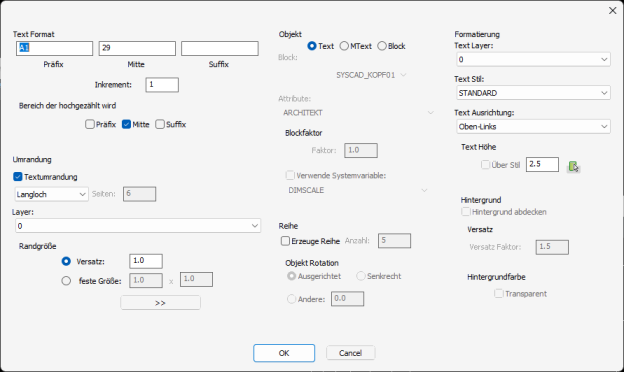The image size is (624, 372).
Task: Select the Block object radio button
Action: coord(382,46)
